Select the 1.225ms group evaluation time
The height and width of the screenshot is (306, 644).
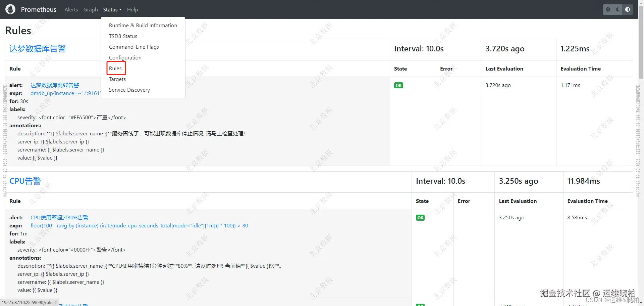tap(575, 49)
